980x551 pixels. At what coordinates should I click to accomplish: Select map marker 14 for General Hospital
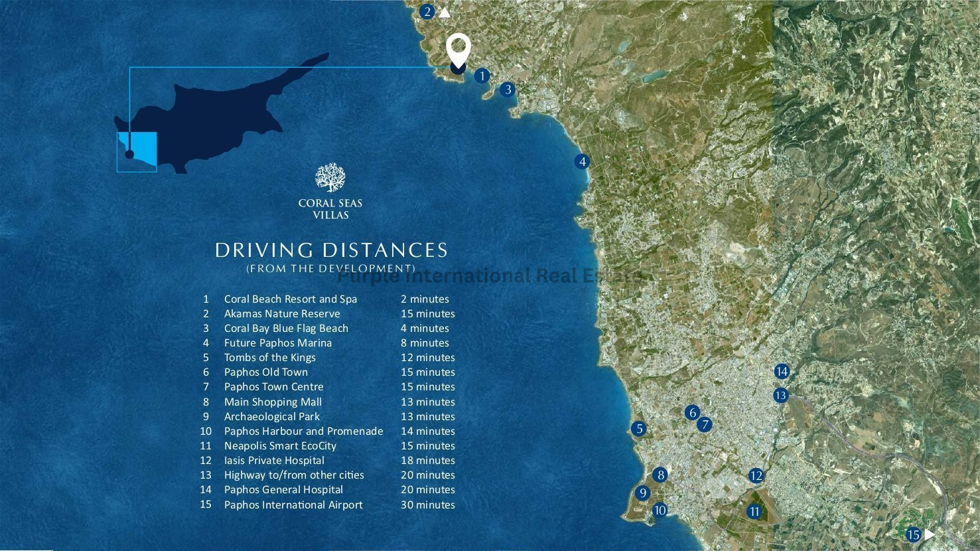click(782, 372)
